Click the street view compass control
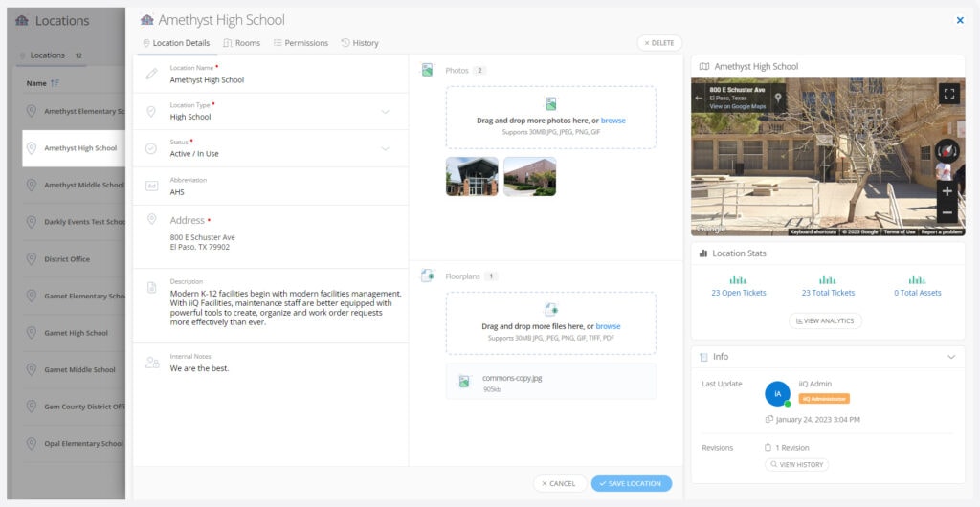 (947, 151)
